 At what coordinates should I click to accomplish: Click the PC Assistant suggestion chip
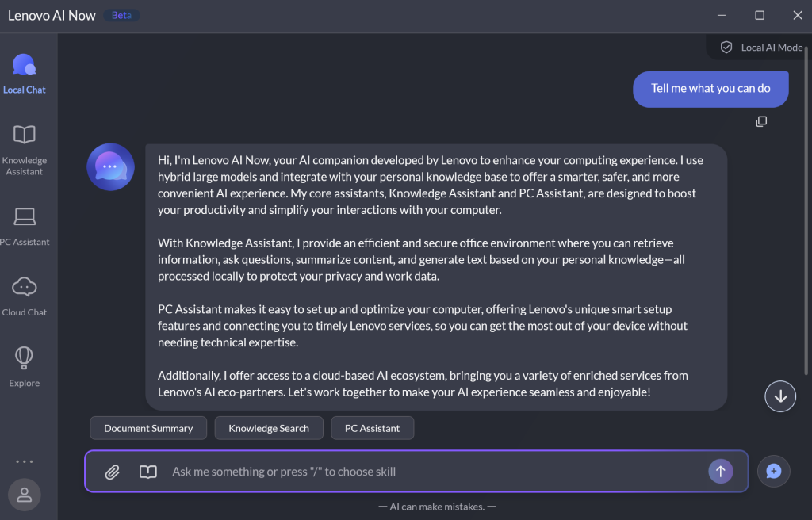(372, 428)
